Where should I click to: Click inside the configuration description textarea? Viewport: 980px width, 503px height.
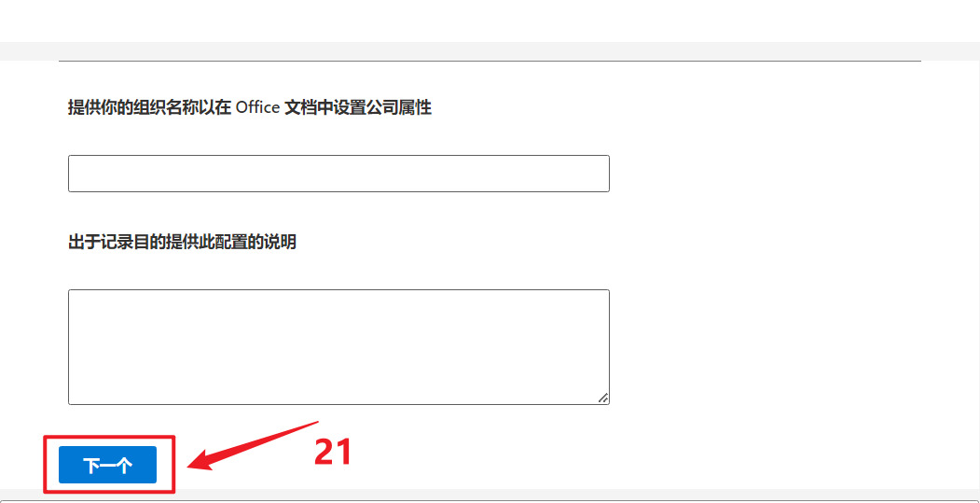click(x=338, y=347)
